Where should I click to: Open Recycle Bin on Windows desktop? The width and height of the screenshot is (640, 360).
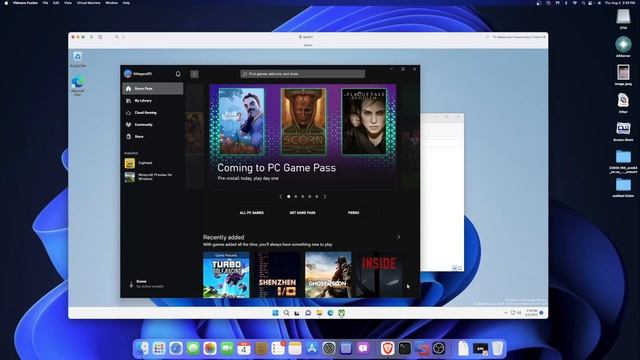tap(78, 59)
